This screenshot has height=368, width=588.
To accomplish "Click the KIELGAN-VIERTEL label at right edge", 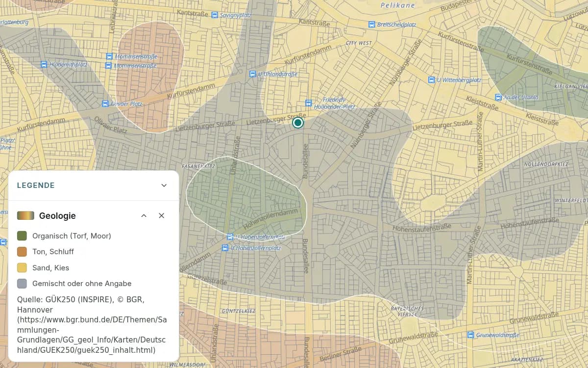I will (x=571, y=86).
